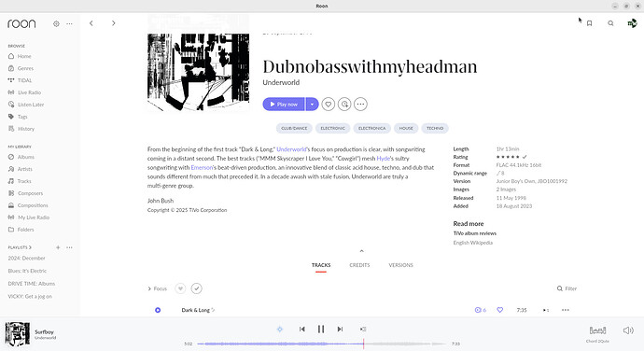
Task: Skip to the next track
Action: click(x=340, y=329)
